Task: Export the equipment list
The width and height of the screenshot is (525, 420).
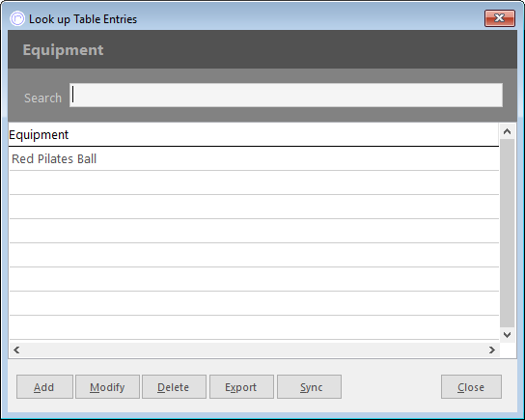Action: 241,387
